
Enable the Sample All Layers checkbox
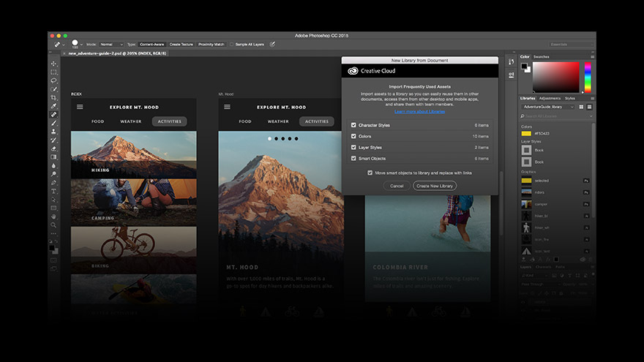[x=233, y=44]
